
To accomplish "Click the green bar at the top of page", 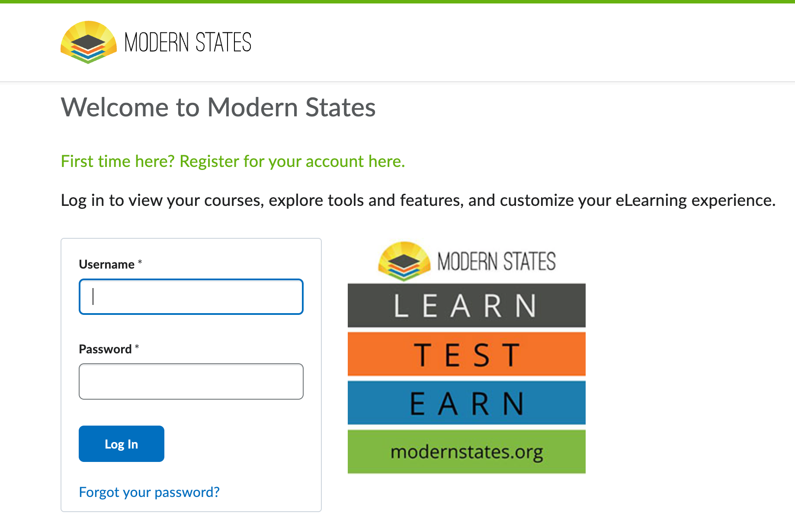I will [x=397, y=2].
